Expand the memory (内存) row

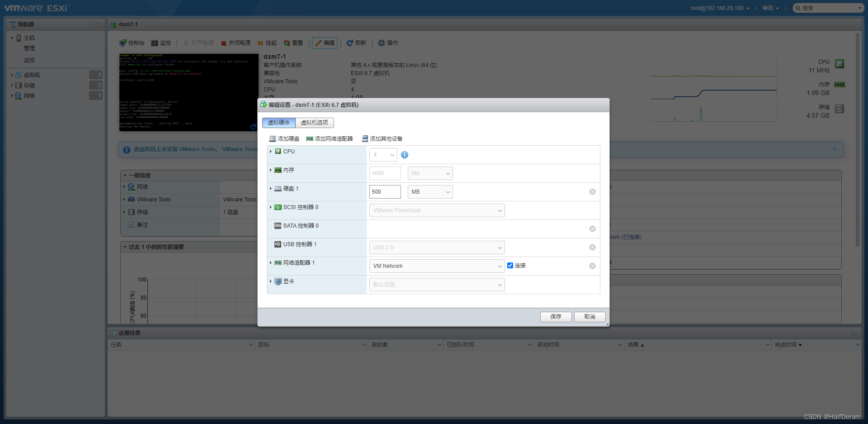(x=271, y=170)
